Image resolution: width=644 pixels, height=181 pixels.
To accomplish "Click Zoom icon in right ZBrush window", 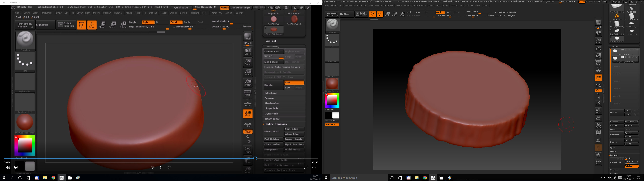I will pyautogui.click(x=598, y=40).
